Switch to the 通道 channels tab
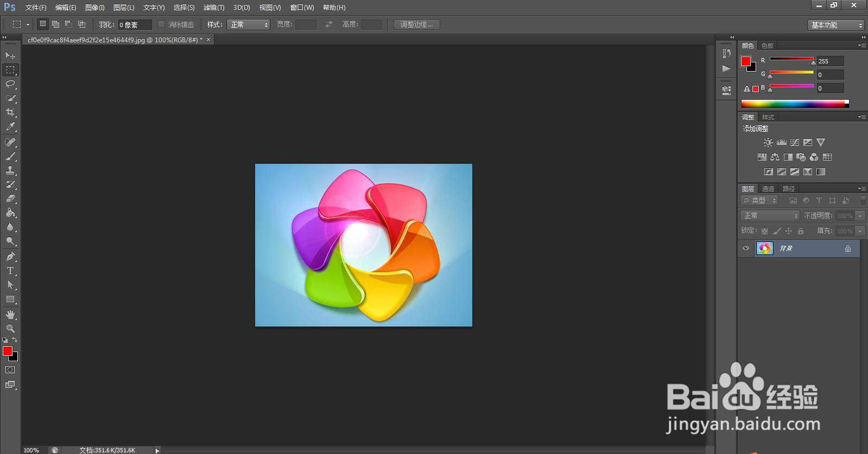The height and width of the screenshot is (454, 868). tap(768, 189)
